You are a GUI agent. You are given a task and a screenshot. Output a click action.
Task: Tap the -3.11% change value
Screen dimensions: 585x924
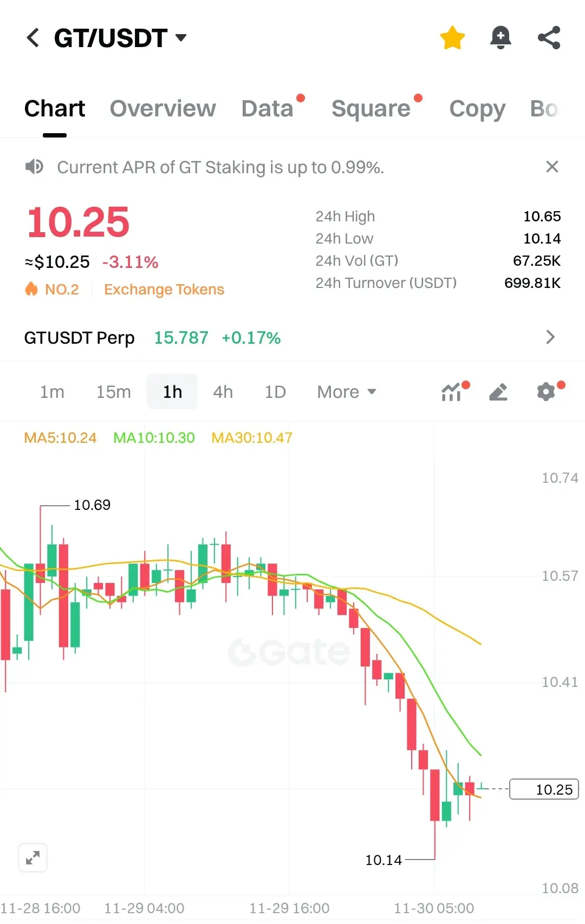(131, 263)
